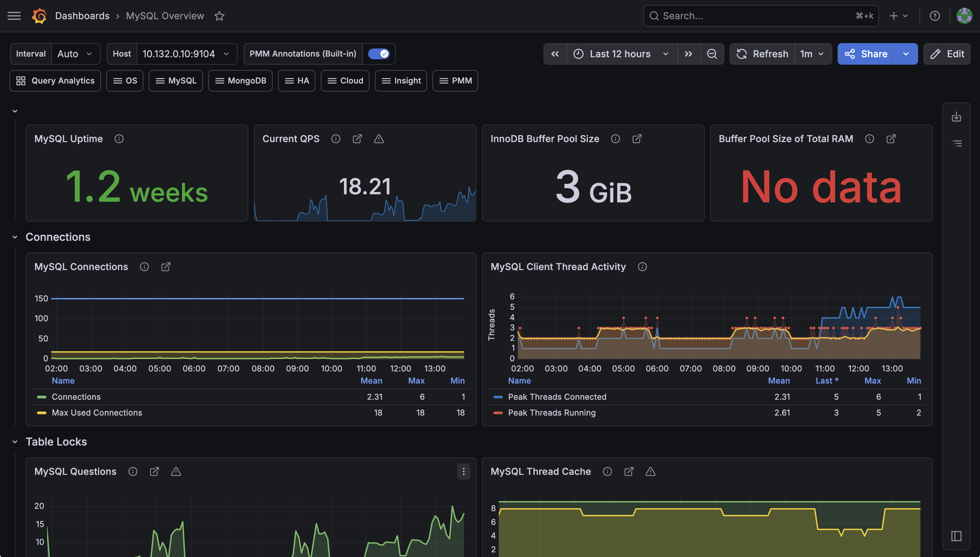Sort connections legend by Mean
Screen dimensions: 980x557
[371, 381]
